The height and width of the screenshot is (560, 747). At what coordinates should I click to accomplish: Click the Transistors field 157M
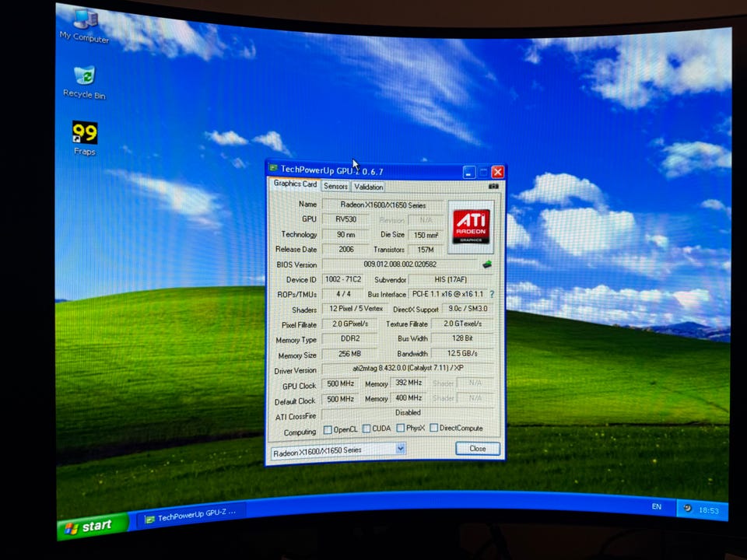click(426, 250)
